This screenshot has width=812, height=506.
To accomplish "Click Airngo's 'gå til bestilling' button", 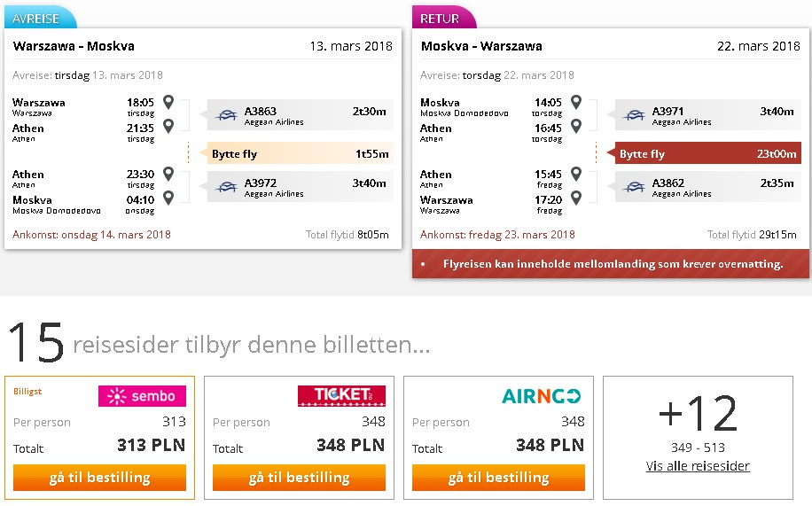I will point(498,477).
